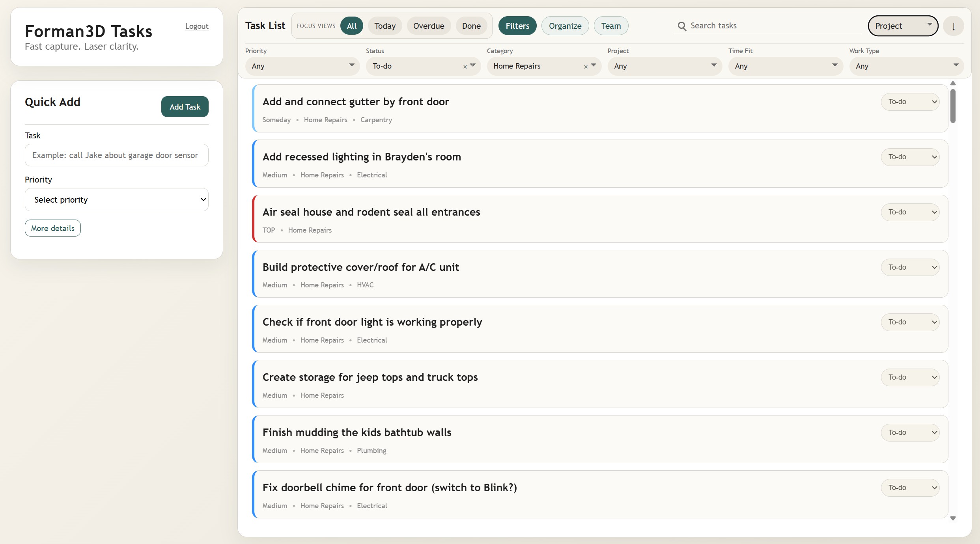Click the Task name input field
The image size is (980, 544).
pos(117,155)
